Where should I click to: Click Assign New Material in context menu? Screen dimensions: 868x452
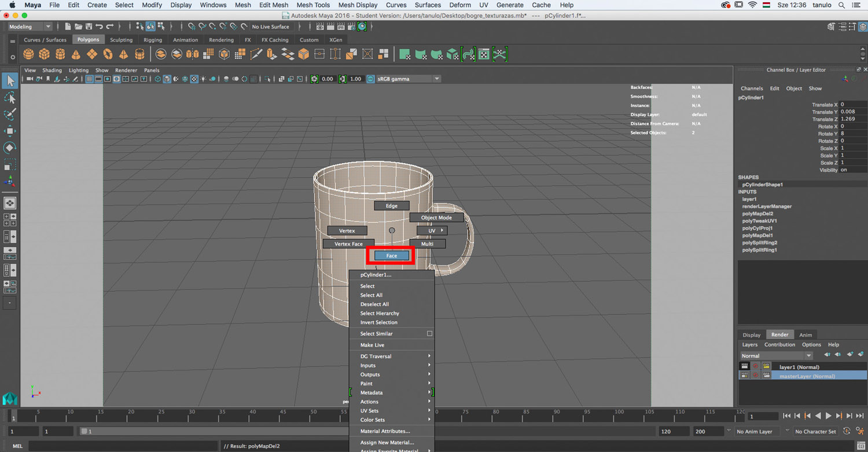point(387,442)
